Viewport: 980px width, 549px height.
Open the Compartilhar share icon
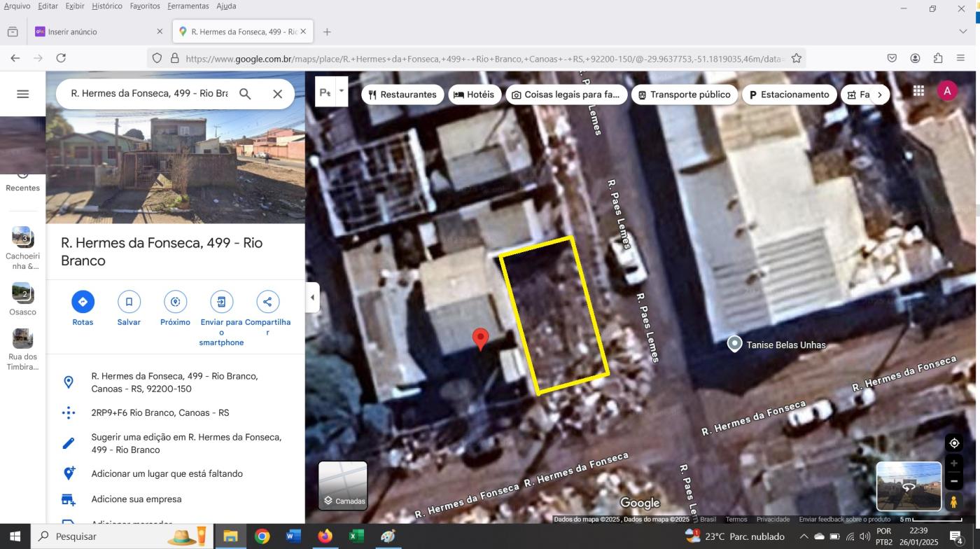coord(267,302)
